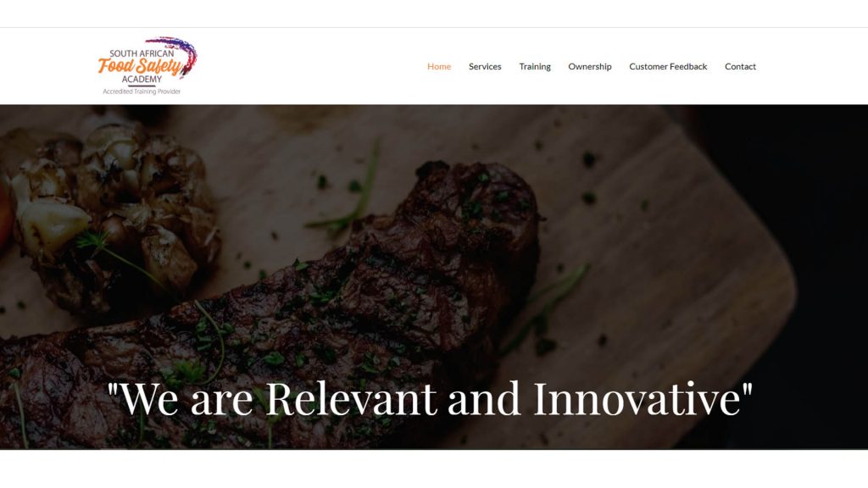Go to the Training page

click(535, 66)
